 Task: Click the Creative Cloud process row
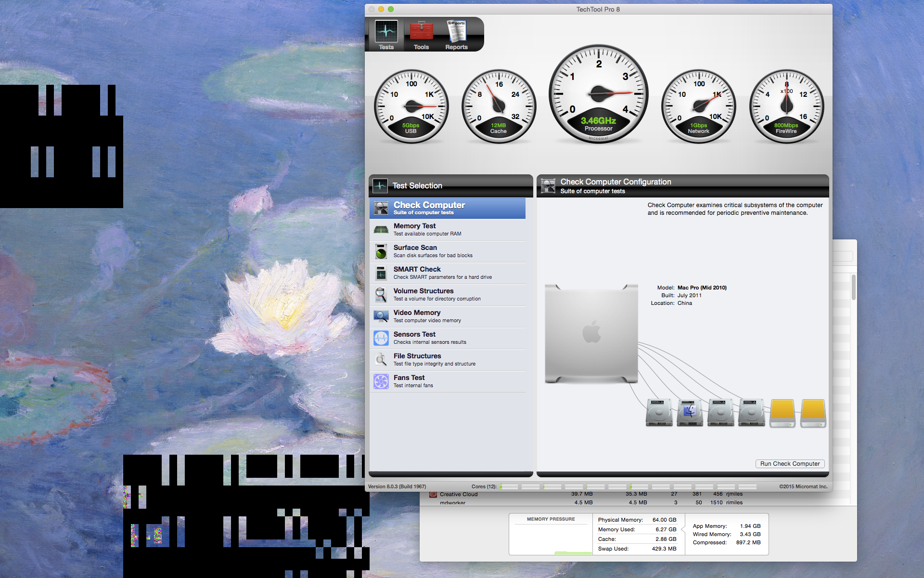tap(459, 494)
